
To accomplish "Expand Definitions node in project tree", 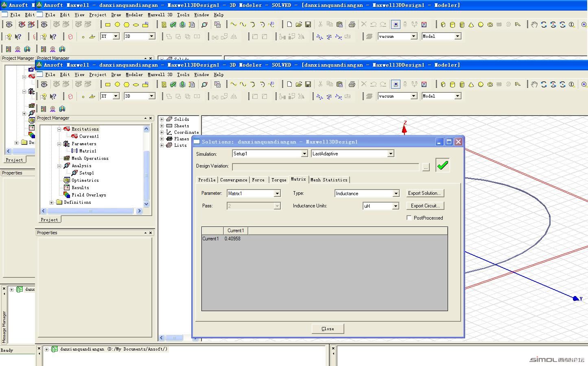I will point(51,203).
